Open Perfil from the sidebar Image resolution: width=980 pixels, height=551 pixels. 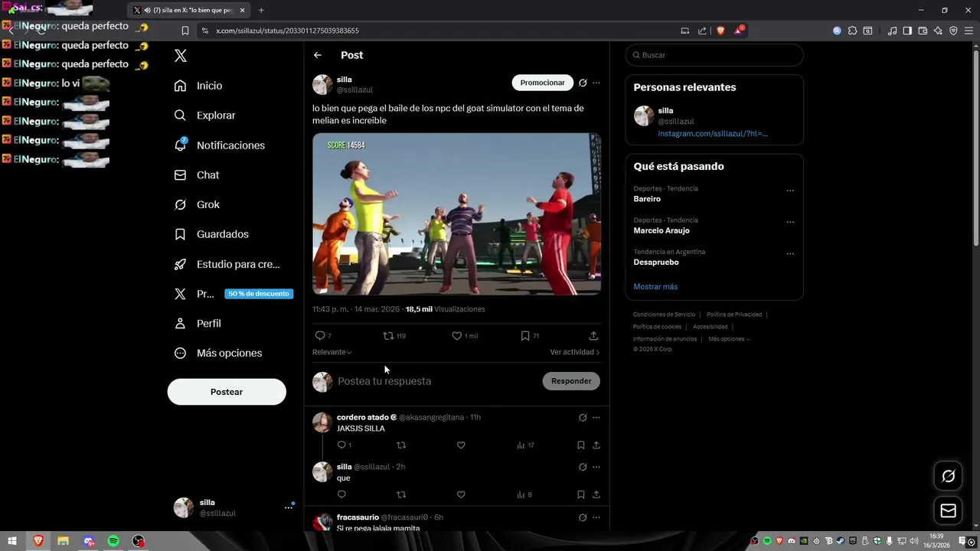tap(197, 324)
